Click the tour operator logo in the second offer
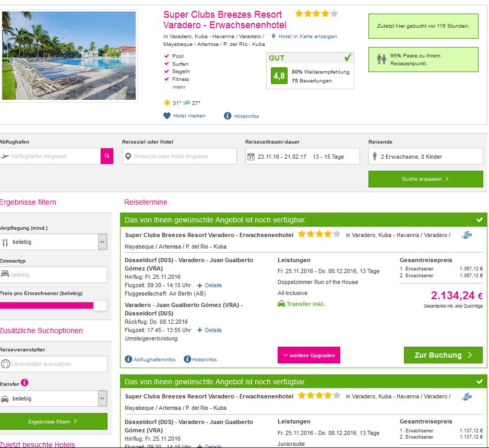The height and width of the screenshot is (448, 489). [x=467, y=396]
